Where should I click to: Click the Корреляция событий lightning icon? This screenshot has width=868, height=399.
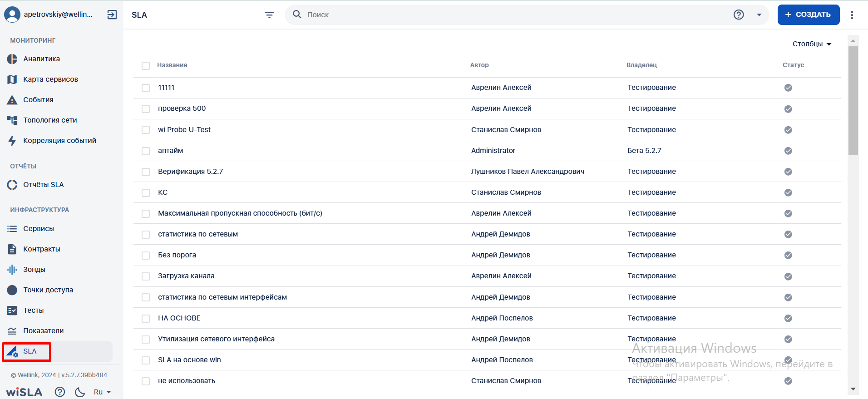click(x=12, y=141)
